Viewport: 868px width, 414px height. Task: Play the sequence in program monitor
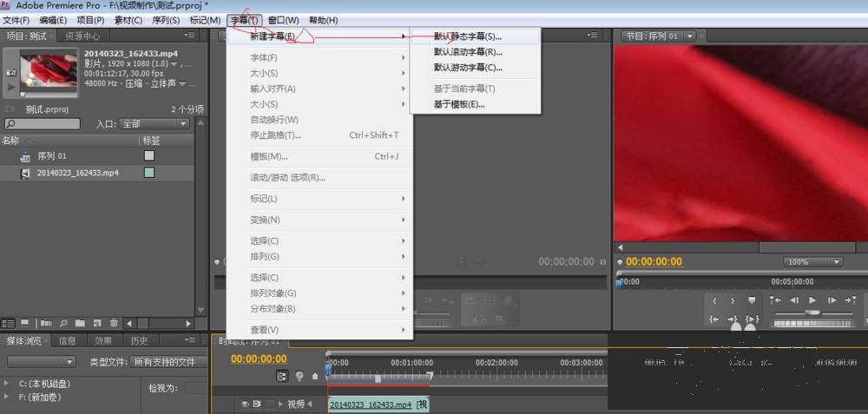(812, 300)
